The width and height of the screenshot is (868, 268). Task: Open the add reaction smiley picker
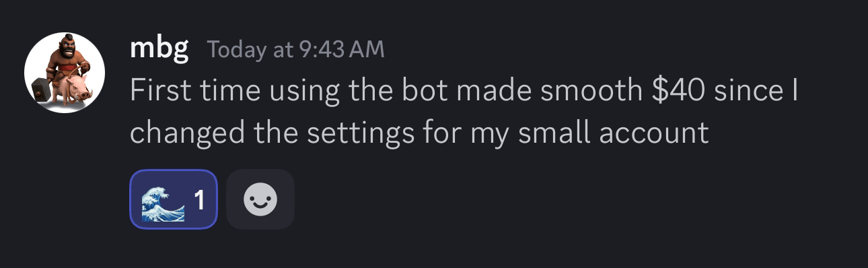coord(260,199)
